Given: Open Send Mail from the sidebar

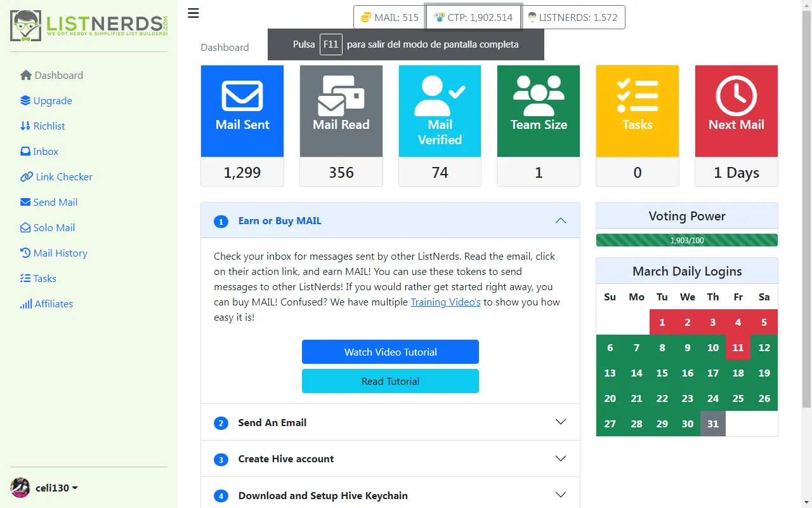Looking at the screenshot, I should click(x=49, y=202).
